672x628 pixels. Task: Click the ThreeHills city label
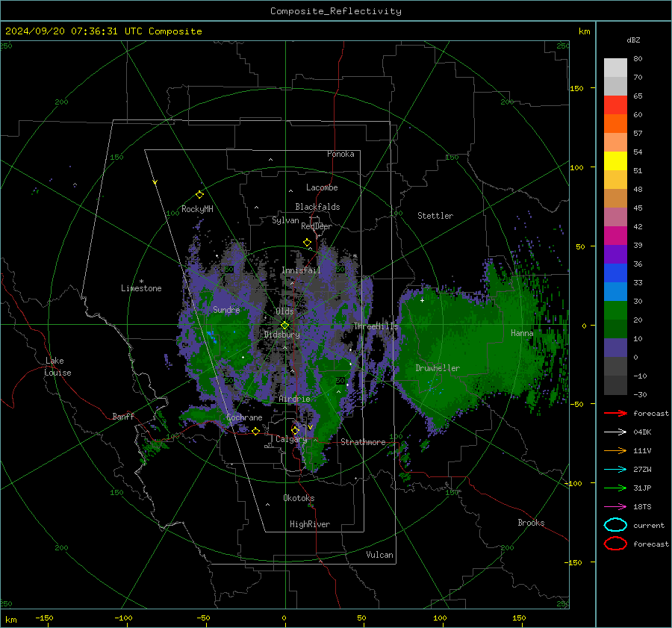coord(376,326)
